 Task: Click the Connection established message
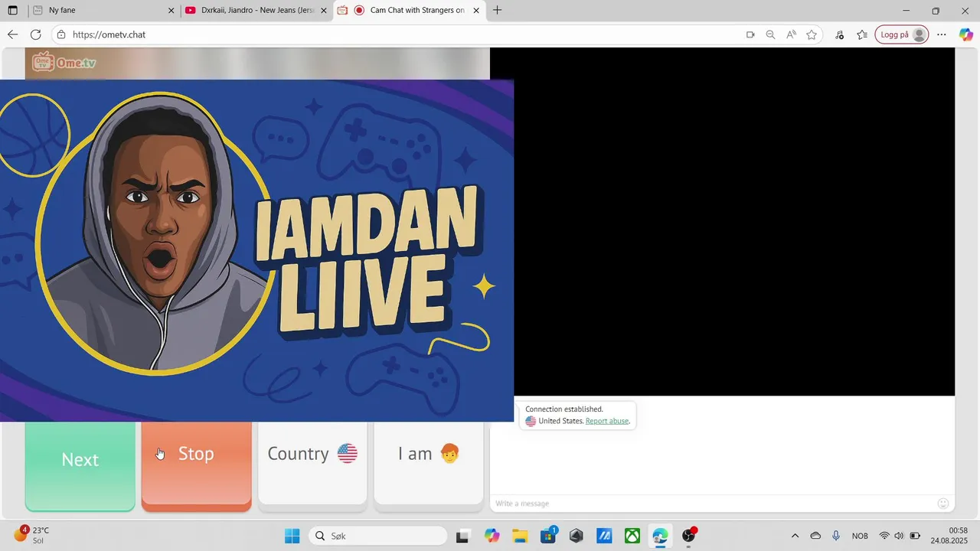coord(564,409)
